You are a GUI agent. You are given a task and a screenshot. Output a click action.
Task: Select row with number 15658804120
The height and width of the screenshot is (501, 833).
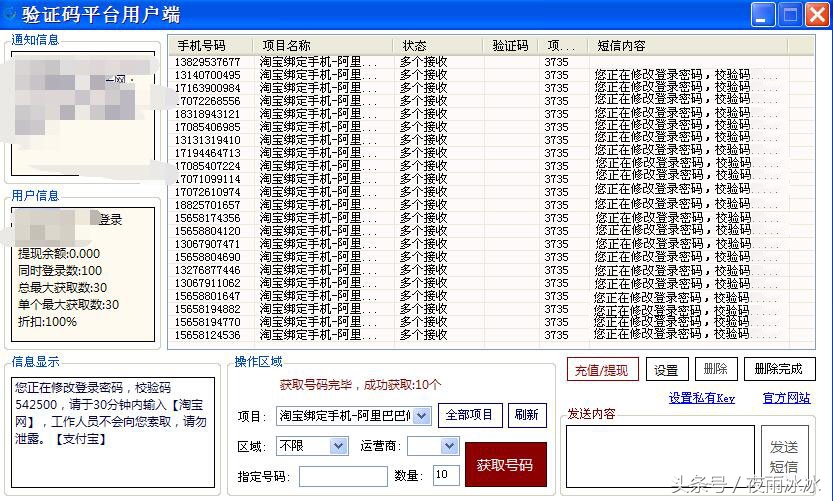tap(491, 231)
